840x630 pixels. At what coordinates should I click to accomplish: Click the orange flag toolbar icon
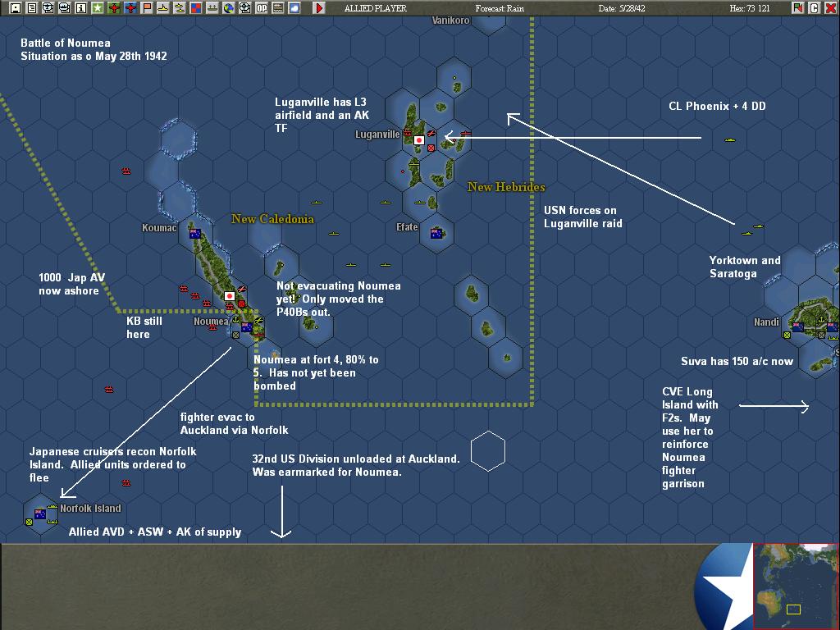click(x=147, y=8)
